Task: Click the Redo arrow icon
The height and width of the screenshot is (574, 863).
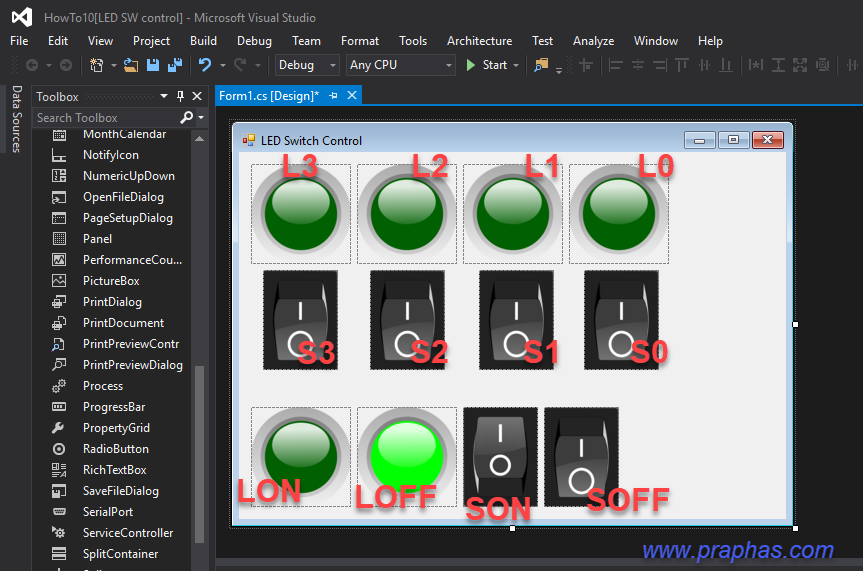Action: point(240,65)
